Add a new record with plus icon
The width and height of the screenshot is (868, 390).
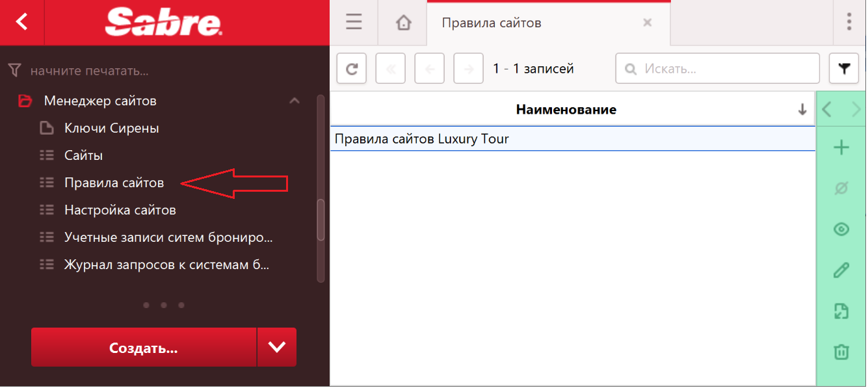tap(841, 148)
